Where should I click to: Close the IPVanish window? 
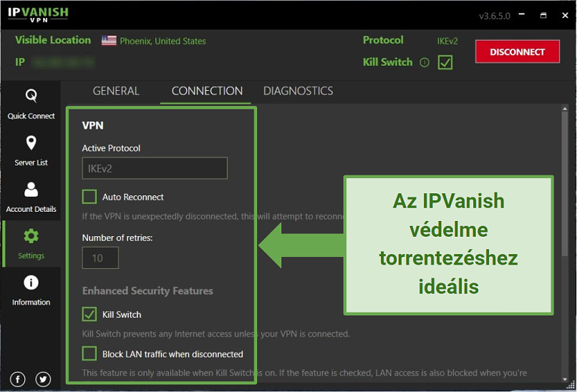(x=566, y=15)
